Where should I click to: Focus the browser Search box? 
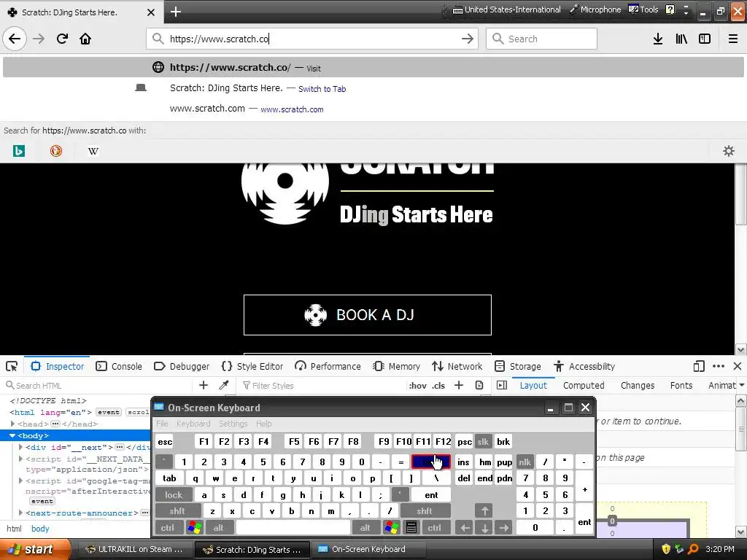pos(542,39)
